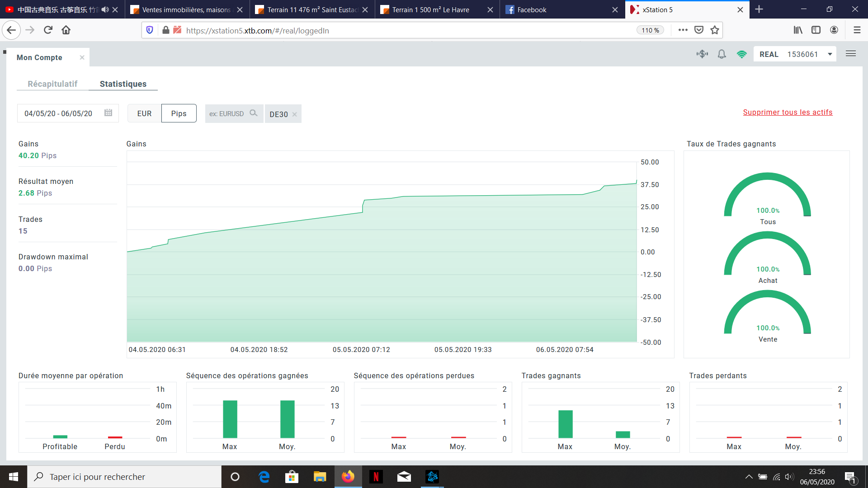Type in the EURUSD asset search field
The height and width of the screenshot is (488, 868).
point(227,113)
